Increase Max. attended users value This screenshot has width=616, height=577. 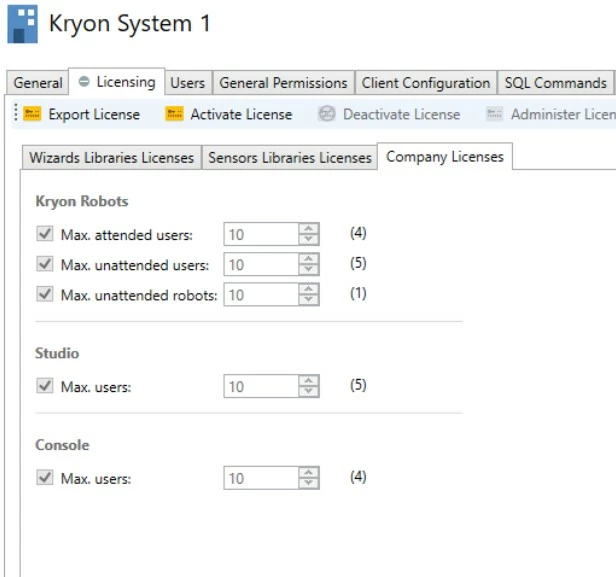pyautogui.click(x=309, y=228)
